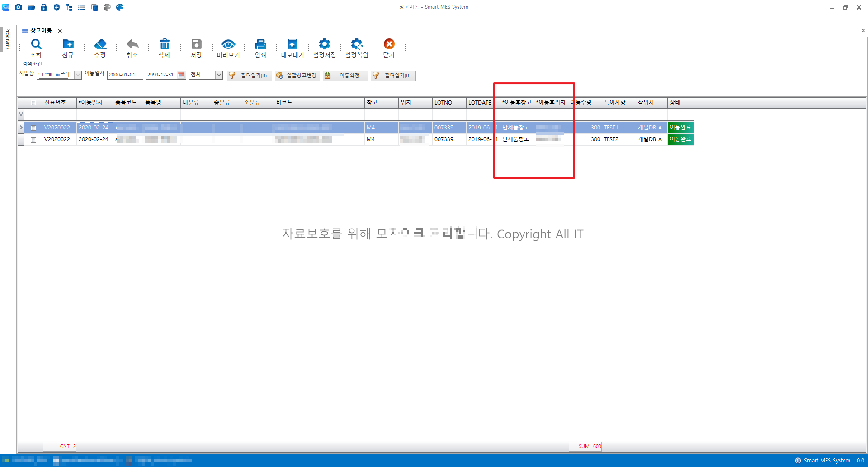The height and width of the screenshot is (467, 868).
Task: Check the box in the TEST2 row
Action: click(33, 140)
